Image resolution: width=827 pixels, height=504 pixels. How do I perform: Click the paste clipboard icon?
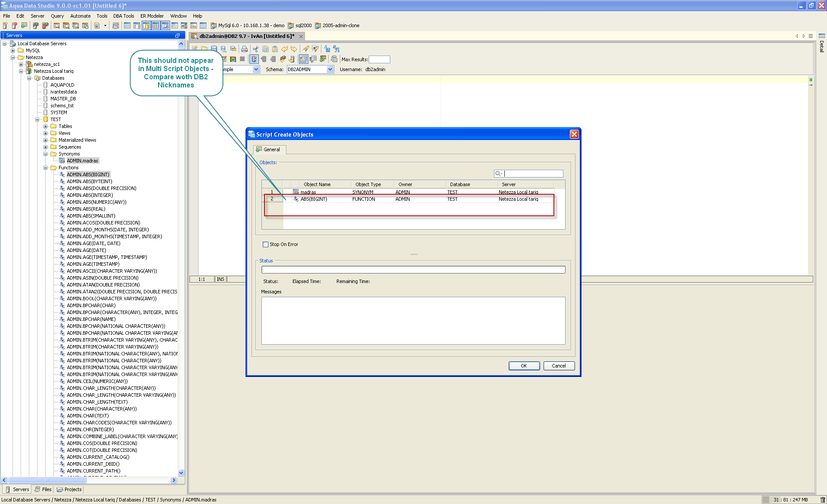coord(275,49)
